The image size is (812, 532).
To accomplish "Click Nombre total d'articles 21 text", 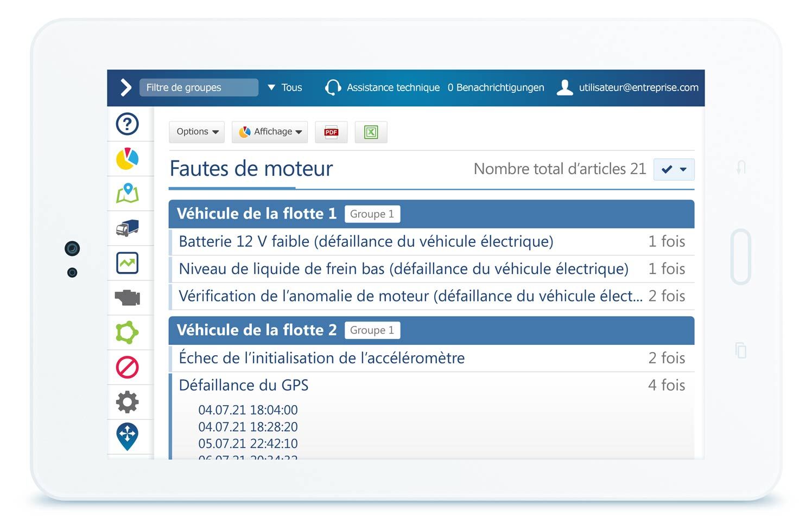I will pyautogui.click(x=560, y=169).
